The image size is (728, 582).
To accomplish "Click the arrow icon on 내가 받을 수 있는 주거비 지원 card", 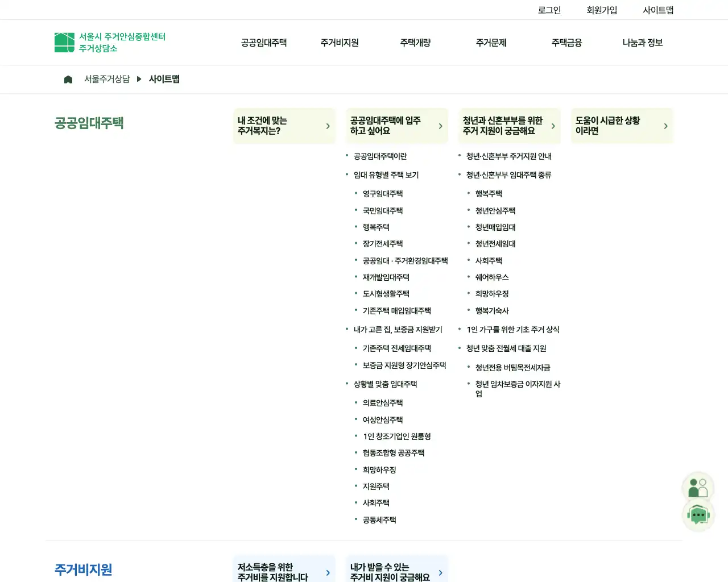I will [x=440, y=572].
